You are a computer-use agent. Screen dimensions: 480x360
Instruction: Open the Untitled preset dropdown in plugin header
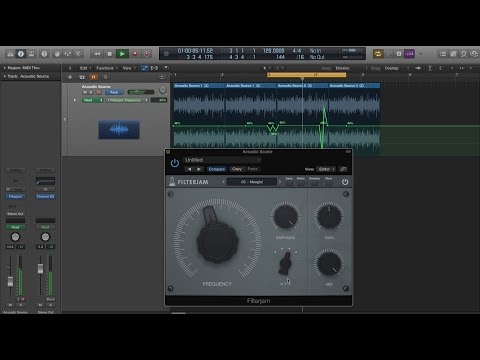pyautogui.click(x=222, y=160)
